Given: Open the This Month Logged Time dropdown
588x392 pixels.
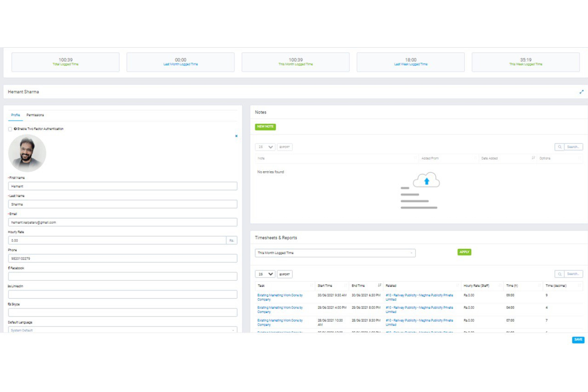Looking at the screenshot, I should pos(335,253).
